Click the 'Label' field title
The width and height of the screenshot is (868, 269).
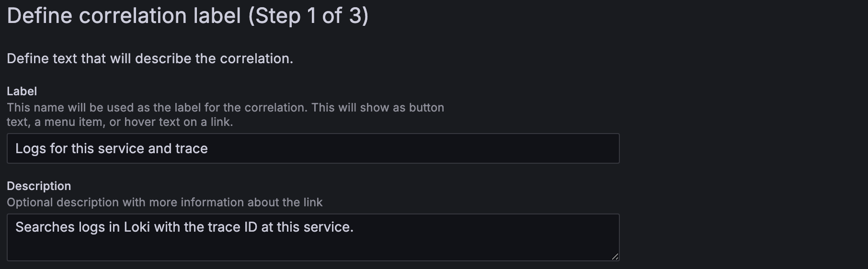coord(22,91)
